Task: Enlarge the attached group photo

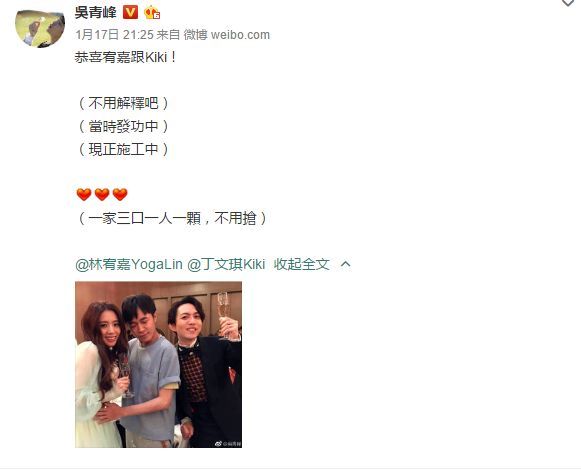Action: pos(159,365)
